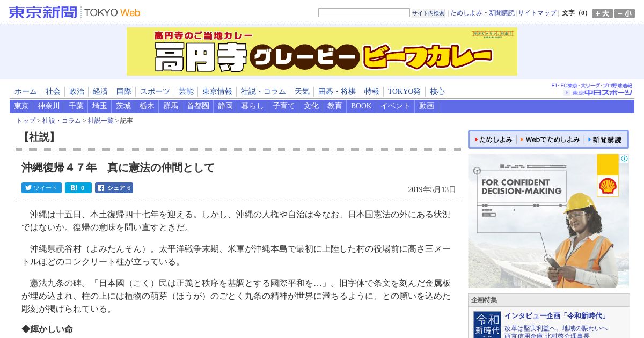Open the 天気 section

point(302,91)
